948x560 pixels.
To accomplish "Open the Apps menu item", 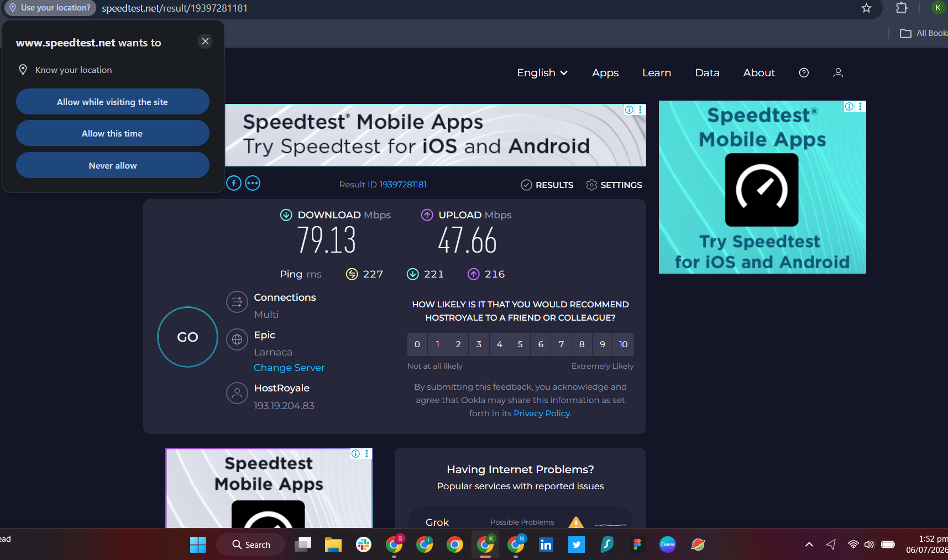I will tap(605, 72).
